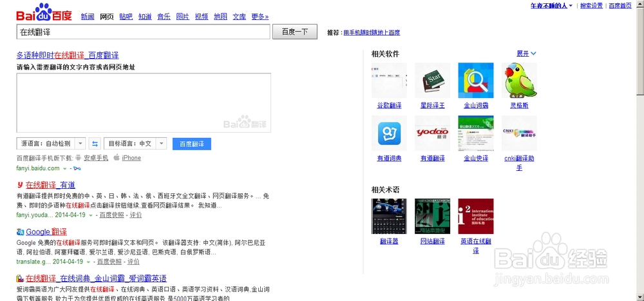Image resolution: width=644 pixels, height=301 pixels.
Task: Click the blue 百度翻译 button
Action: pyautogui.click(x=192, y=144)
